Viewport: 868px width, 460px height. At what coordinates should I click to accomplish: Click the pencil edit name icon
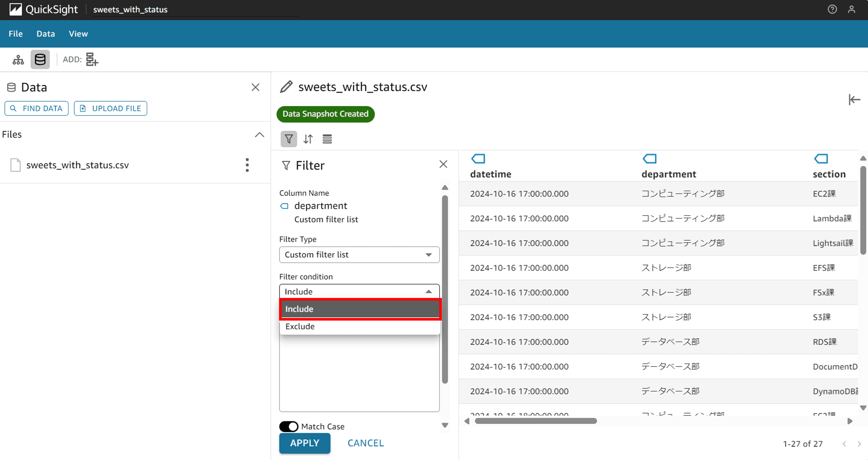(286, 87)
